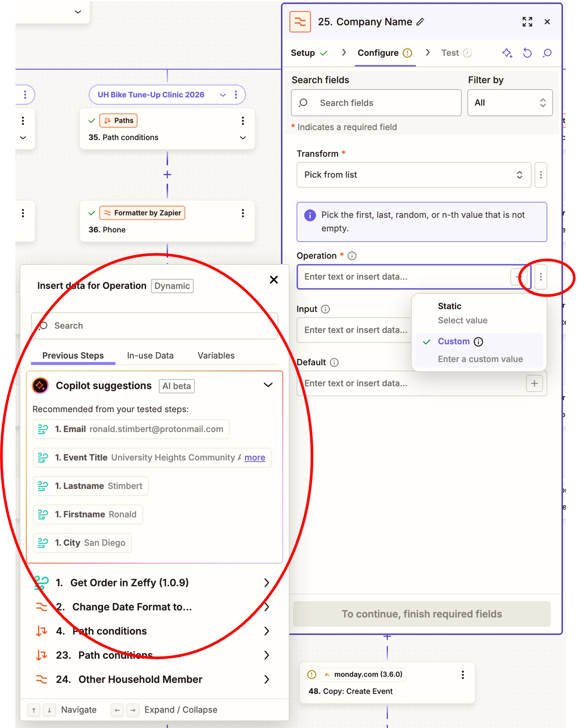
Task: Click into the Search fields box
Action: pyautogui.click(x=376, y=103)
